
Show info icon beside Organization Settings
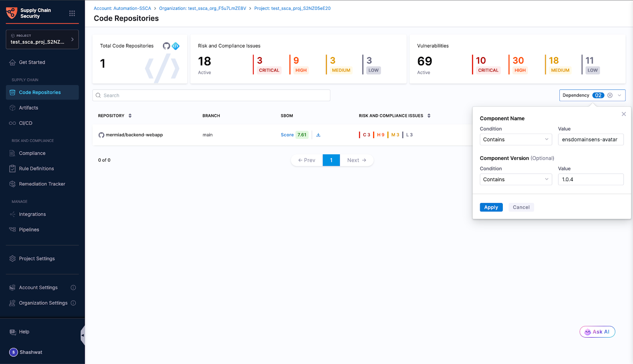coord(73,303)
